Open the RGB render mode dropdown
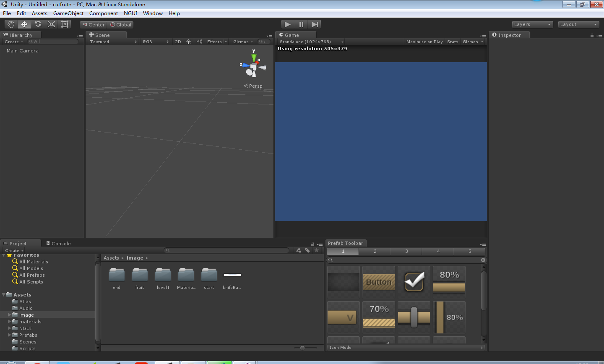This screenshot has height=364, width=604. (x=156, y=42)
